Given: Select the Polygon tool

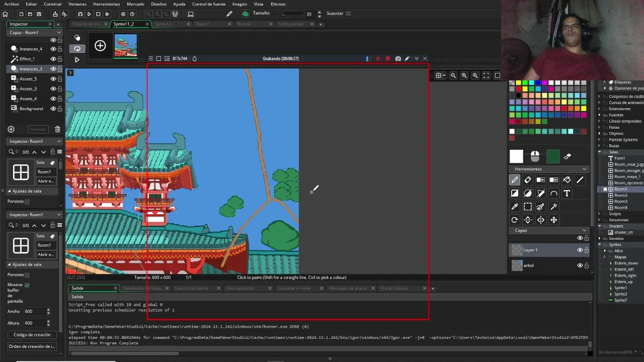Looking at the screenshot, I should point(541,193).
